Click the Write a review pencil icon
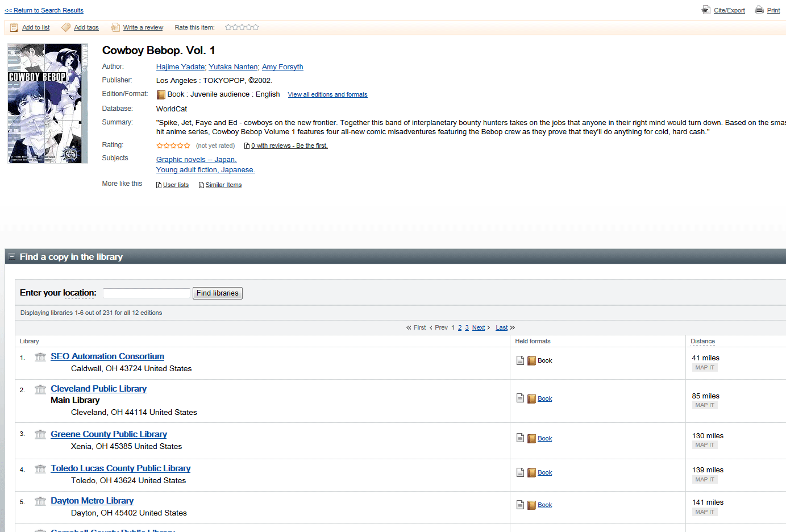The width and height of the screenshot is (786, 532). [x=115, y=27]
